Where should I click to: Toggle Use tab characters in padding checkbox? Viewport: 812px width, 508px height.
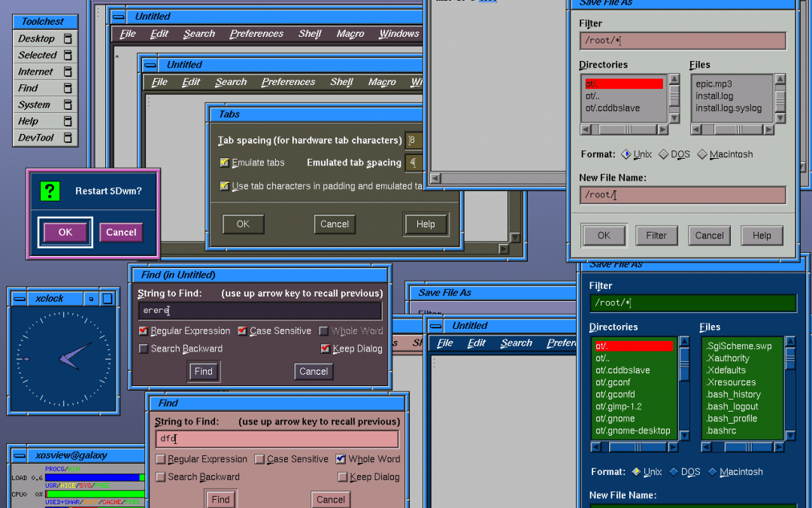click(x=224, y=186)
